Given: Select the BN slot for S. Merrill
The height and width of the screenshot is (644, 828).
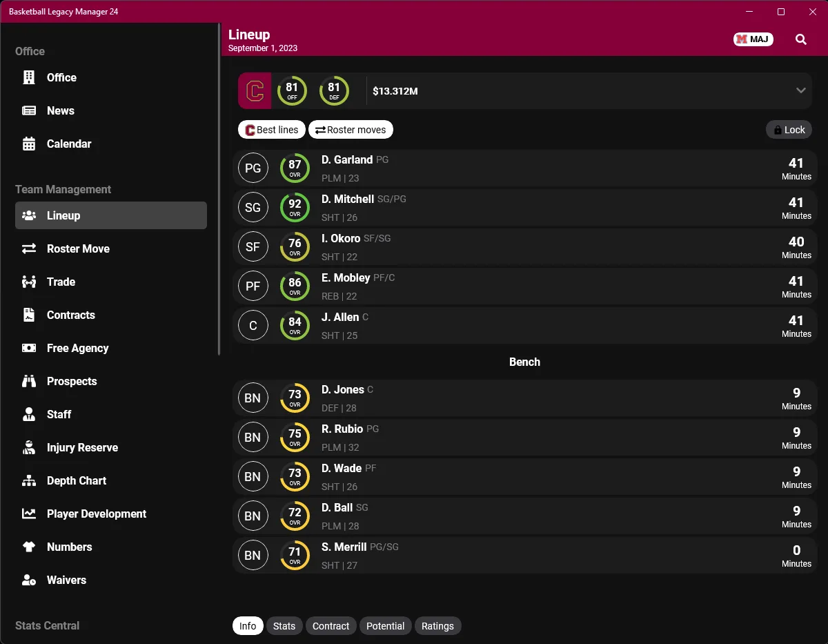Looking at the screenshot, I should pyautogui.click(x=253, y=555).
